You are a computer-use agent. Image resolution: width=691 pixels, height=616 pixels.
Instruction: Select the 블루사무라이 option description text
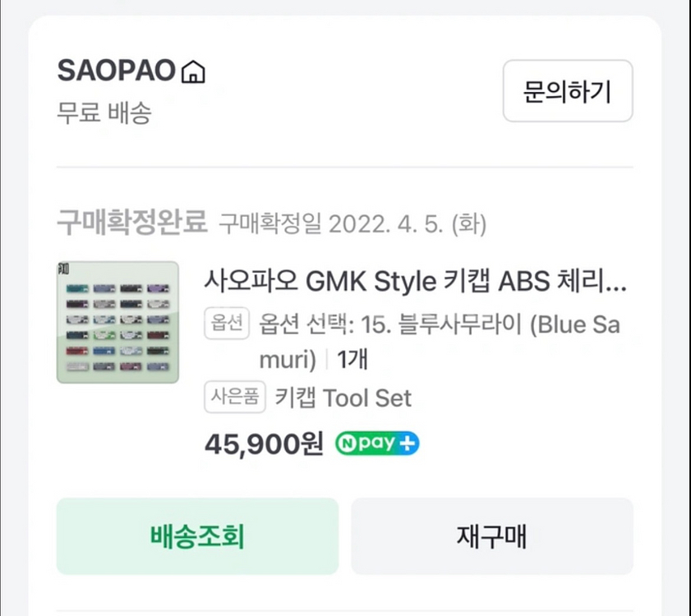click(439, 325)
